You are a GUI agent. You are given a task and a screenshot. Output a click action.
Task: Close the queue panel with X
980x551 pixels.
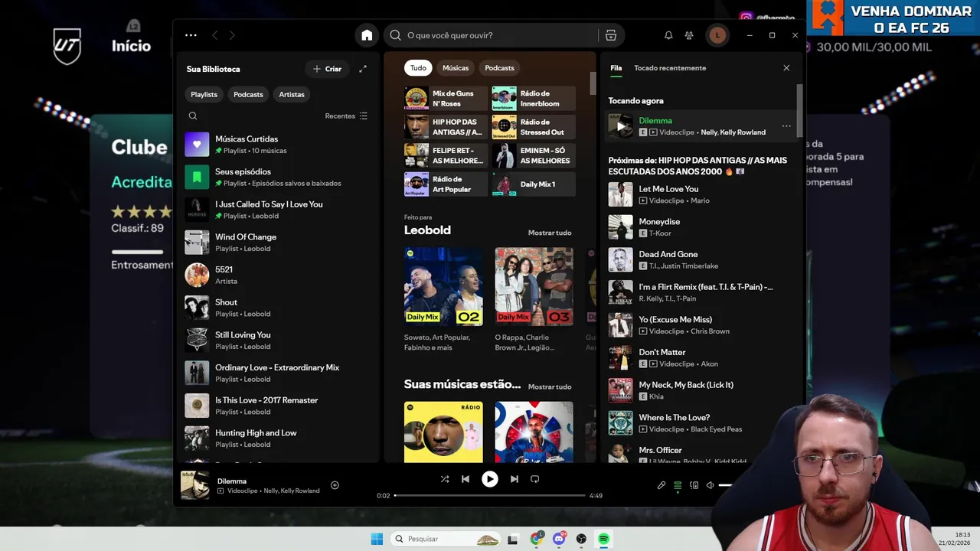click(786, 68)
